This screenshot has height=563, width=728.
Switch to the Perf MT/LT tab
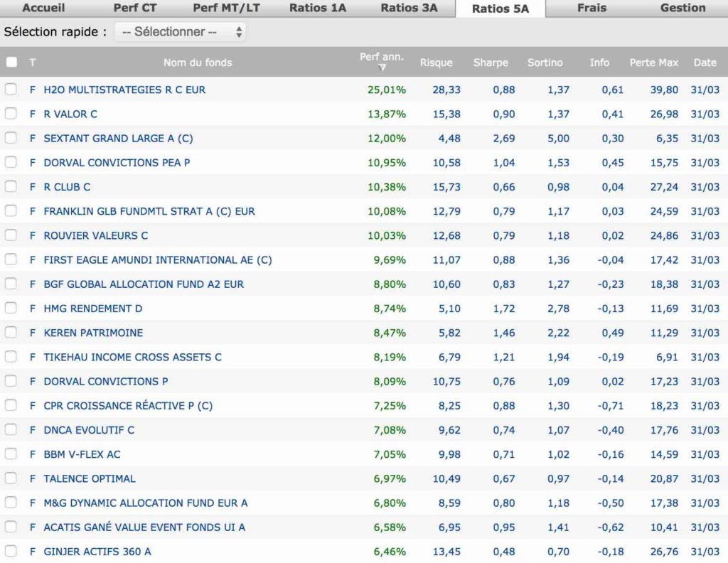pos(226,8)
